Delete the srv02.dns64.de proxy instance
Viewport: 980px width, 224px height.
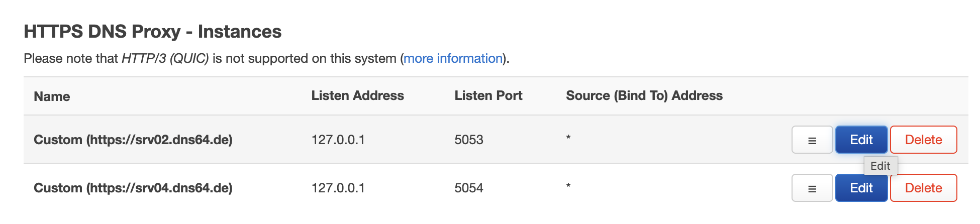coord(923,140)
